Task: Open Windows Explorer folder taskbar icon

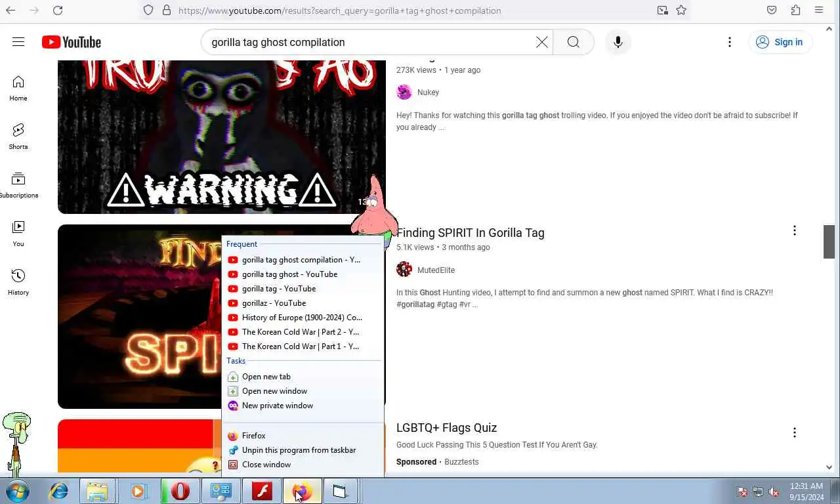Action: click(97, 491)
